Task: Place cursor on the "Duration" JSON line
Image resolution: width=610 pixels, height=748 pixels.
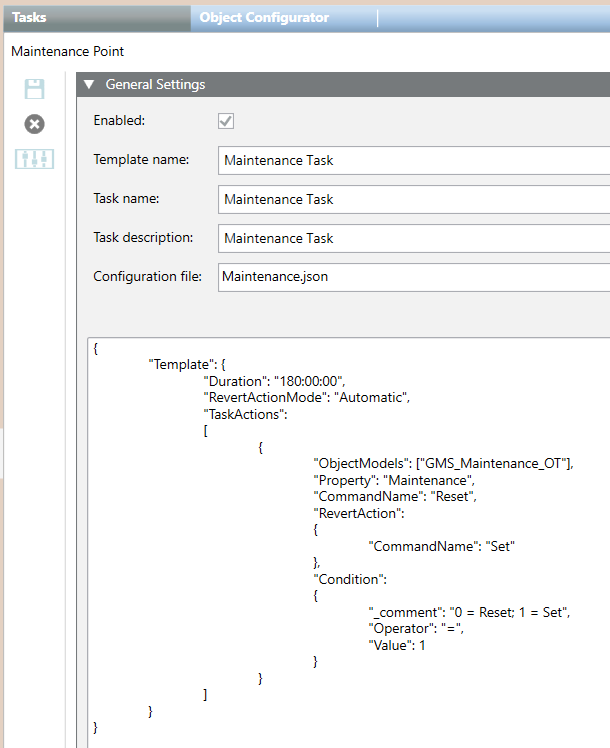Action: point(274,381)
